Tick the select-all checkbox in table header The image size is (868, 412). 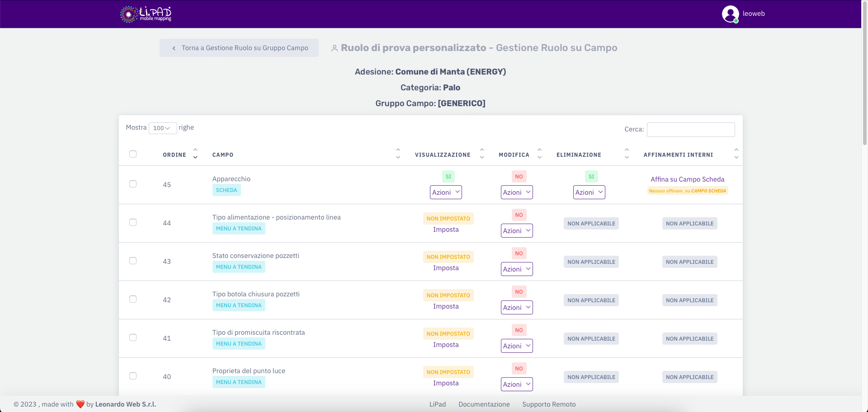133,154
